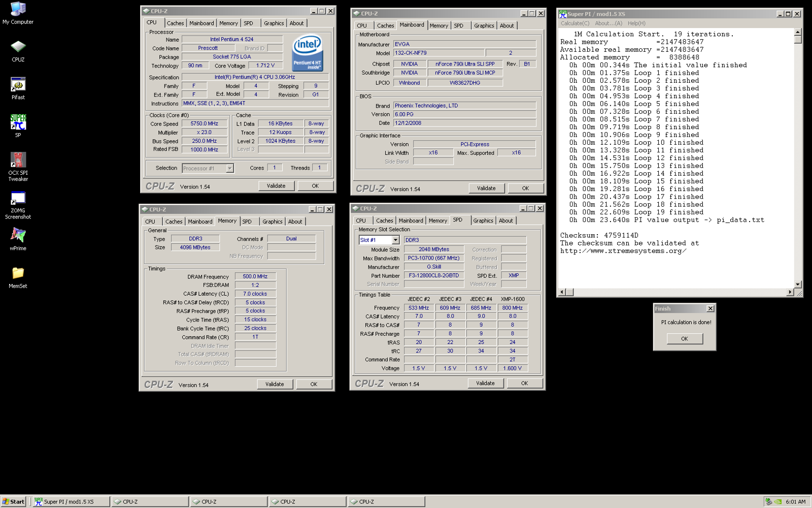Click Validate in the SPD window
The image size is (812, 508).
pos(485,384)
